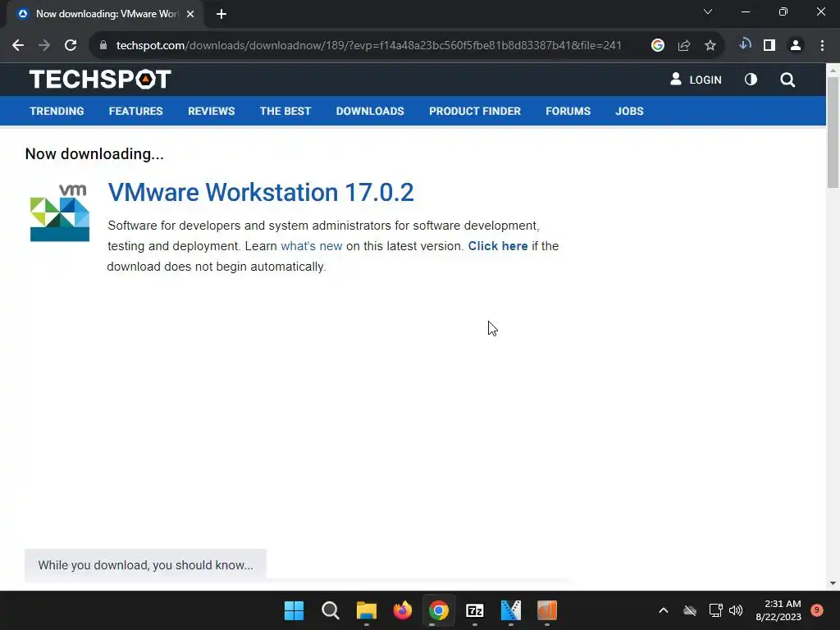Image resolution: width=840 pixels, height=630 pixels.
Task: Click the VMware logo thumbnail
Action: [59, 212]
